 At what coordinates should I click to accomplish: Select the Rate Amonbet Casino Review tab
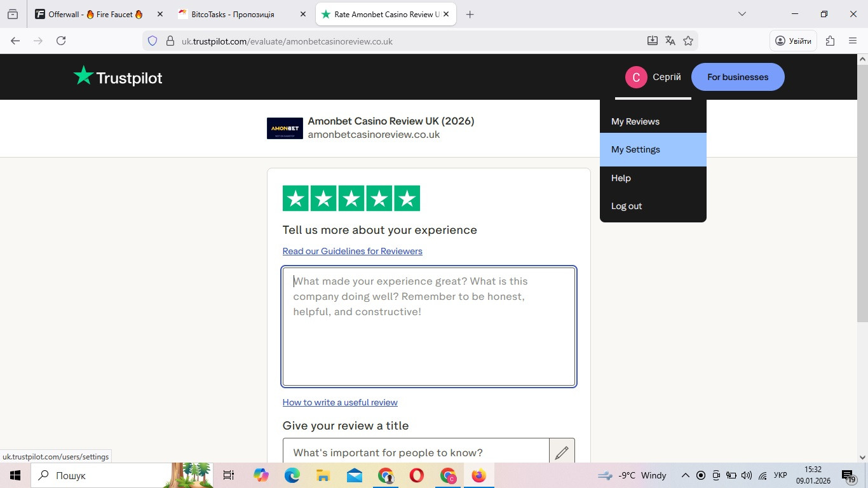[x=386, y=14]
